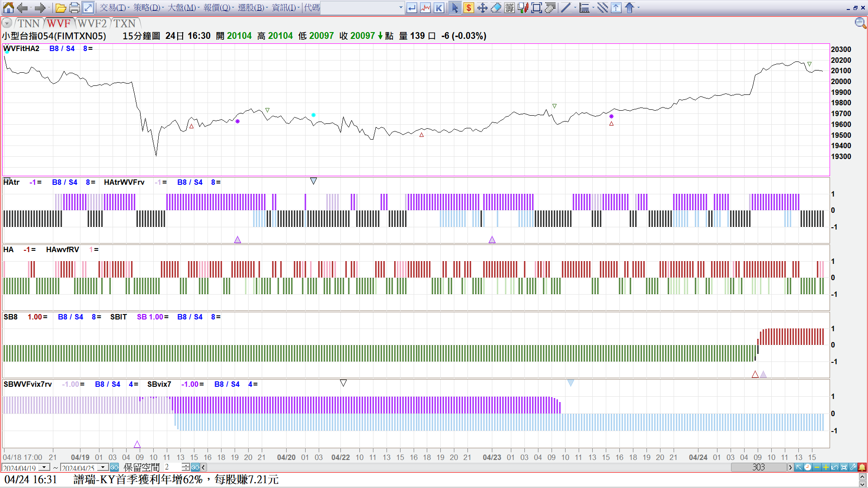The height and width of the screenshot is (488, 868).
Task: Switch to the WVF2 tab
Action: 92,23
